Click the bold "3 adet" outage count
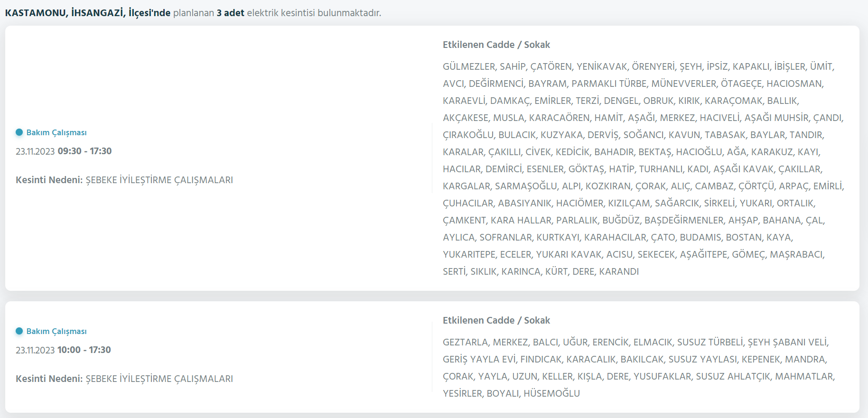The width and height of the screenshot is (868, 418). 231,13
